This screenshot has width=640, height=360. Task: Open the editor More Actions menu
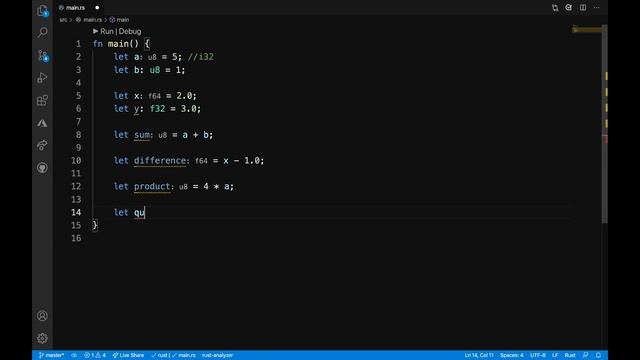tap(597, 8)
